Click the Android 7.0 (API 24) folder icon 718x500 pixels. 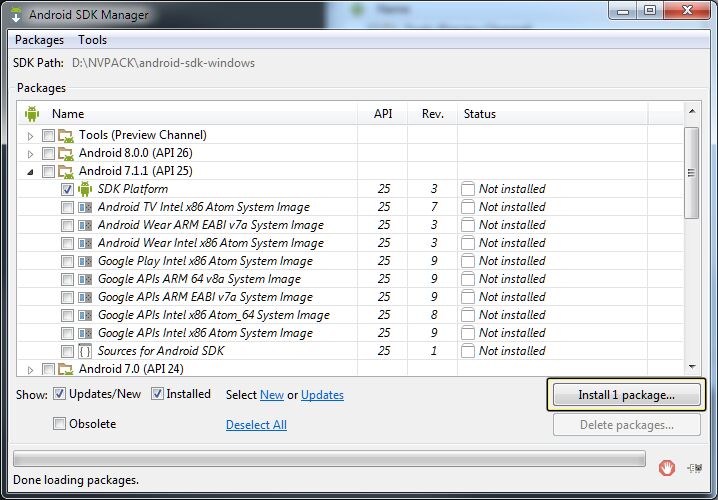tap(66, 369)
